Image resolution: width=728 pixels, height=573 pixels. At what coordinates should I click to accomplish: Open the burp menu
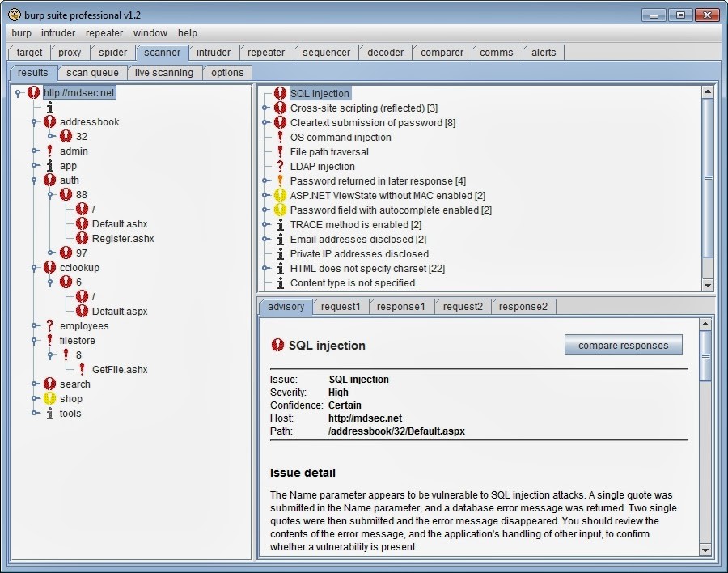pos(21,33)
